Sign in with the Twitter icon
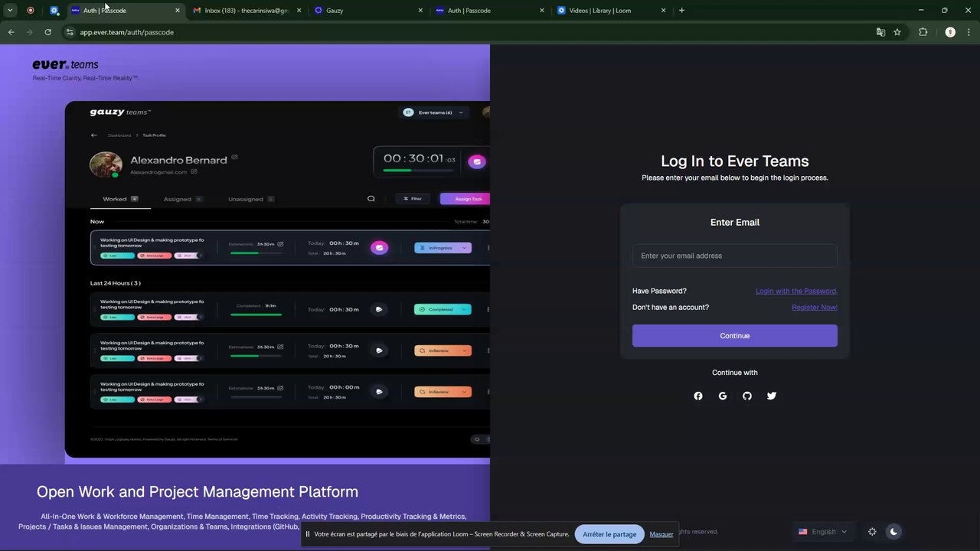980x551 pixels. [772, 396]
